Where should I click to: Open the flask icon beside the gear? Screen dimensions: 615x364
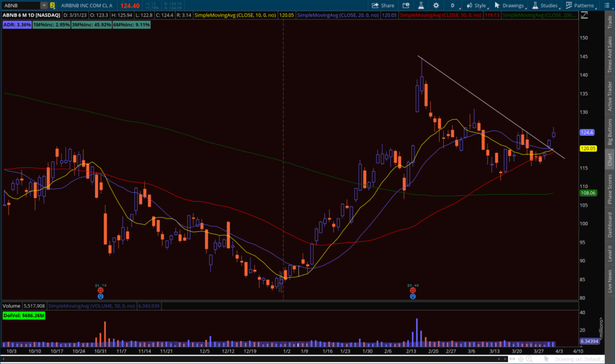pyautogui.click(x=421, y=5)
